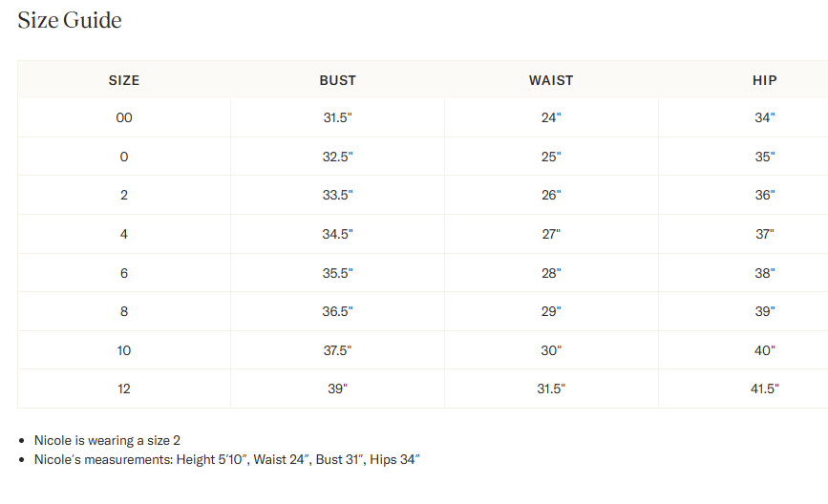Click the 27" waist measurement cell
This screenshot has height=504, width=828.
551,234
